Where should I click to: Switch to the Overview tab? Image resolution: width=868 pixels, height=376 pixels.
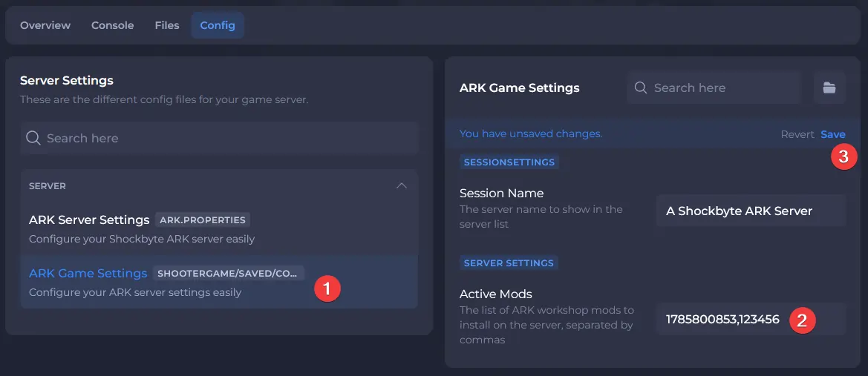(x=45, y=25)
